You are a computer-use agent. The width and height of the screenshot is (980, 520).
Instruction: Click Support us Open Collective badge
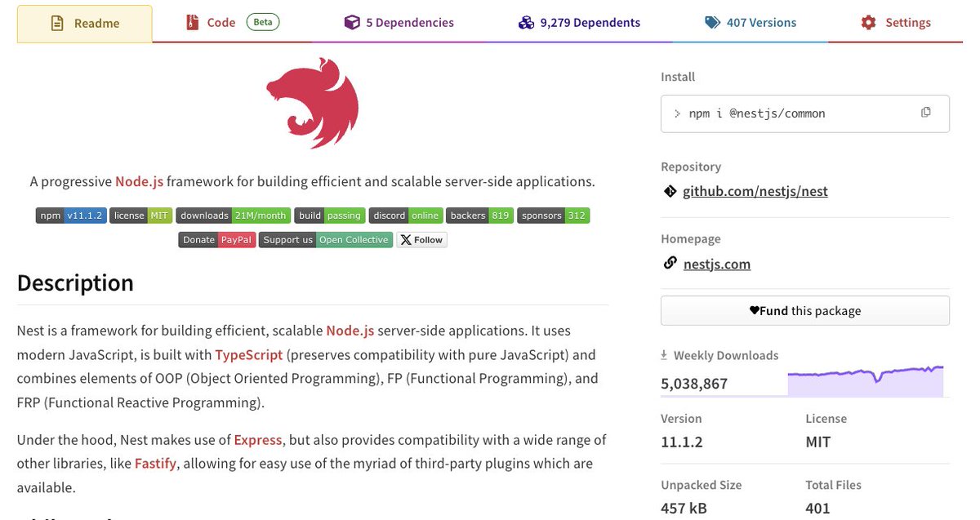coord(325,240)
